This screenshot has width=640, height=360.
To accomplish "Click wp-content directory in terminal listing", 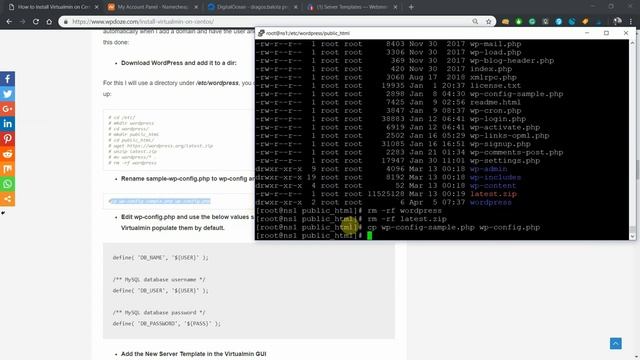I will click(493, 186).
